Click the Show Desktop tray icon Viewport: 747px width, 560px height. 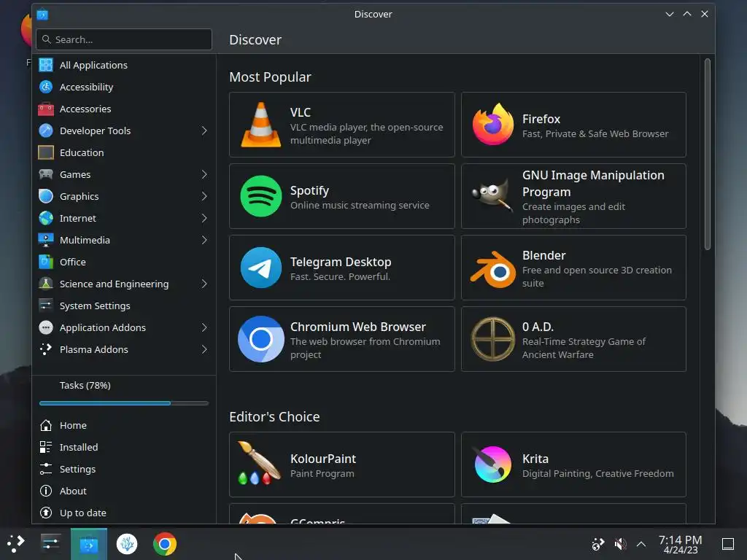727,544
